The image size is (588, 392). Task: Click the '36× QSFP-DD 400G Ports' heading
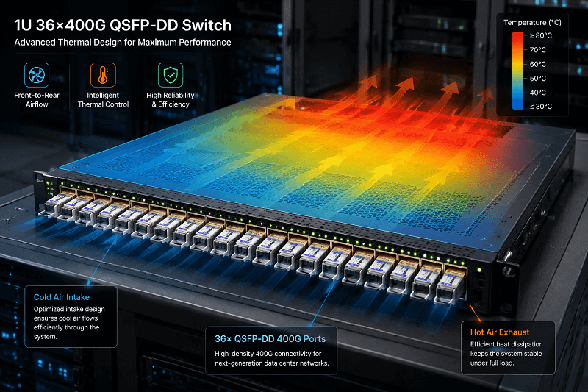(x=270, y=339)
